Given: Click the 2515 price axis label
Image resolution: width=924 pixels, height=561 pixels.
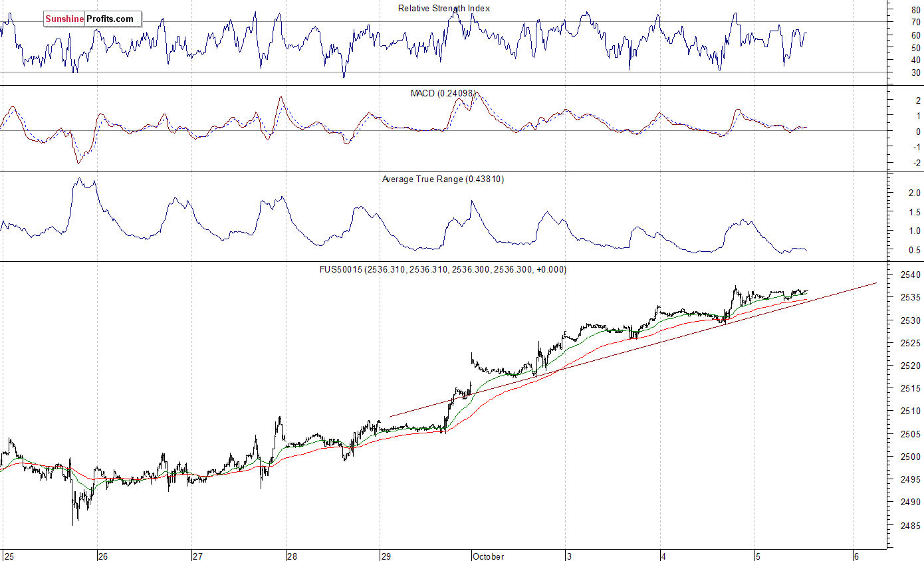Looking at the screenshot, I should [x=912, y=388].
